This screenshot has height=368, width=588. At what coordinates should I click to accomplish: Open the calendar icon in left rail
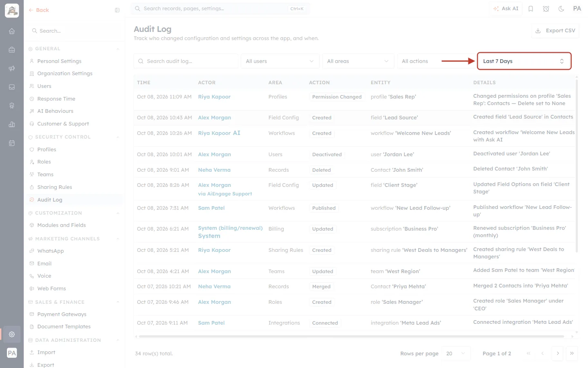(12, 143)
